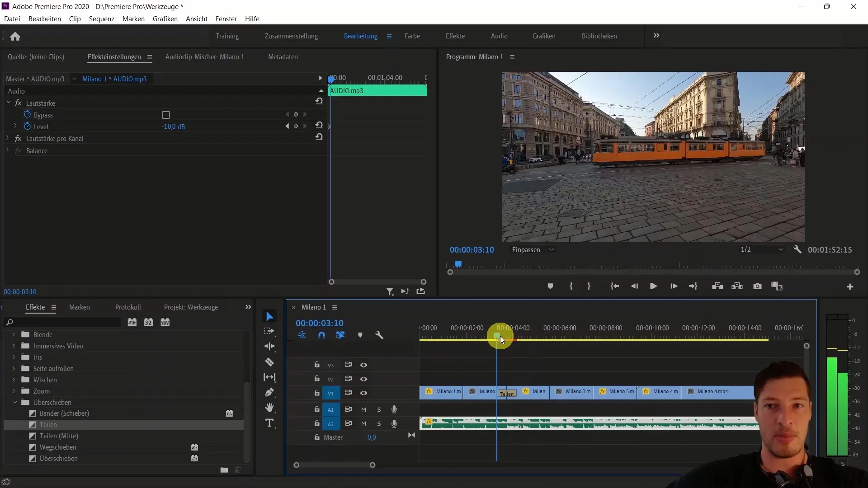The height and width of the screenshot is (488, 868).
Task: Click Comparison View icon
Action: tap(777, 286)
